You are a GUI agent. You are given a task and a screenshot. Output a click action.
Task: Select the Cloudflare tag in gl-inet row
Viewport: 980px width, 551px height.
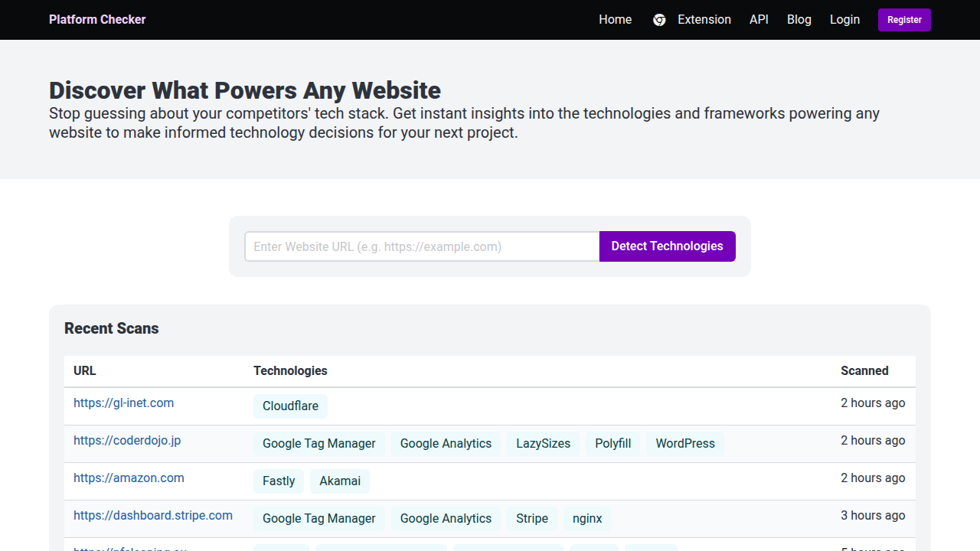tap(290, 406)
